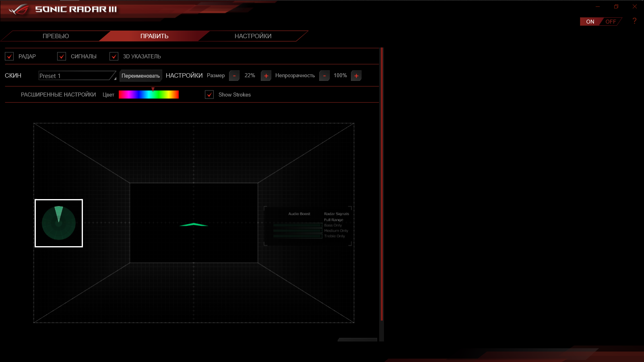
Task: Decrease the Размер value with minus
Action: (234, 76)
